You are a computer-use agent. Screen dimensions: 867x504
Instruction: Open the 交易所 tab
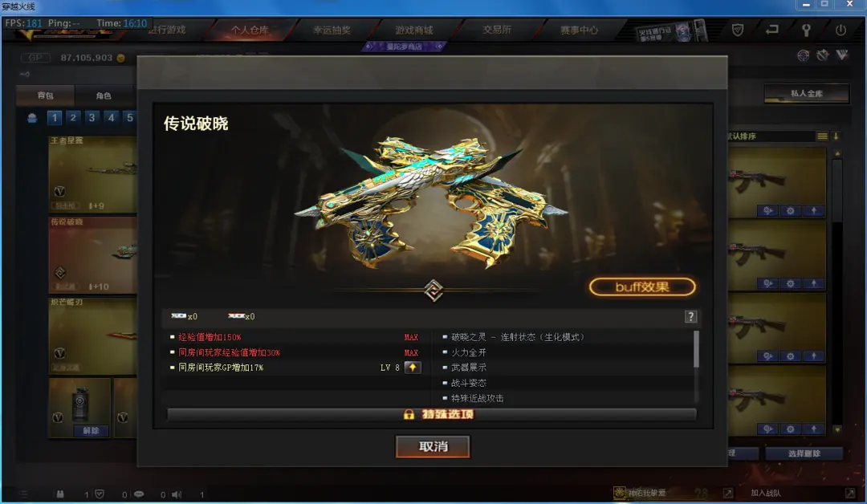497,30
